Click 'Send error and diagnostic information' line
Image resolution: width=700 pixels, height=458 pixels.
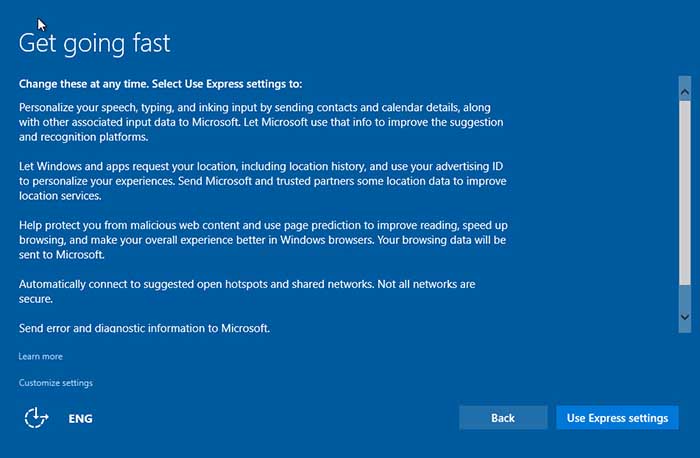pos(144,328)
